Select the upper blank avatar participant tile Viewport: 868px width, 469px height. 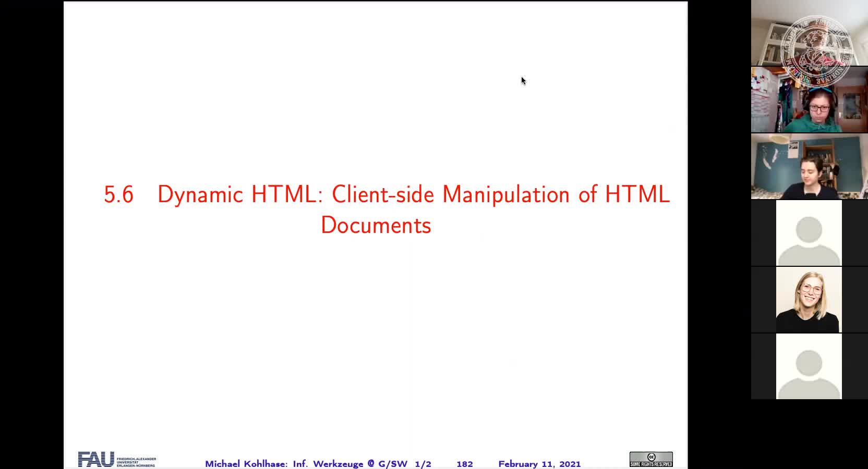click(809, 233)
